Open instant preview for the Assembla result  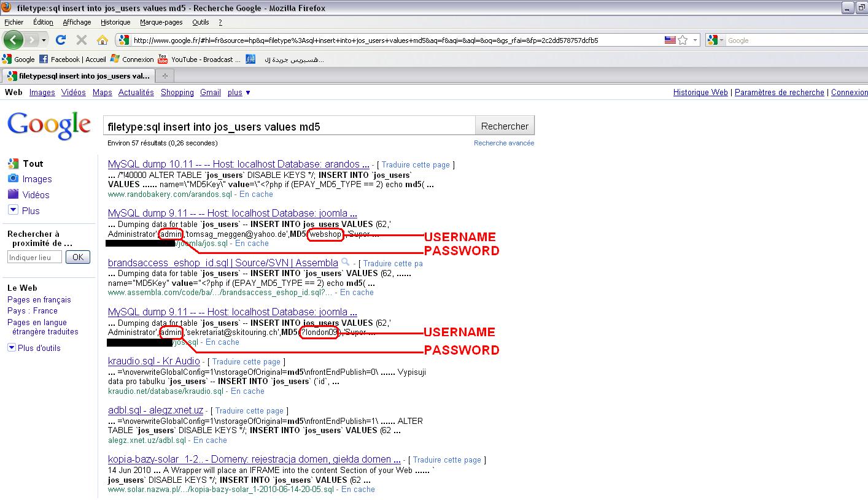(345, 262)
